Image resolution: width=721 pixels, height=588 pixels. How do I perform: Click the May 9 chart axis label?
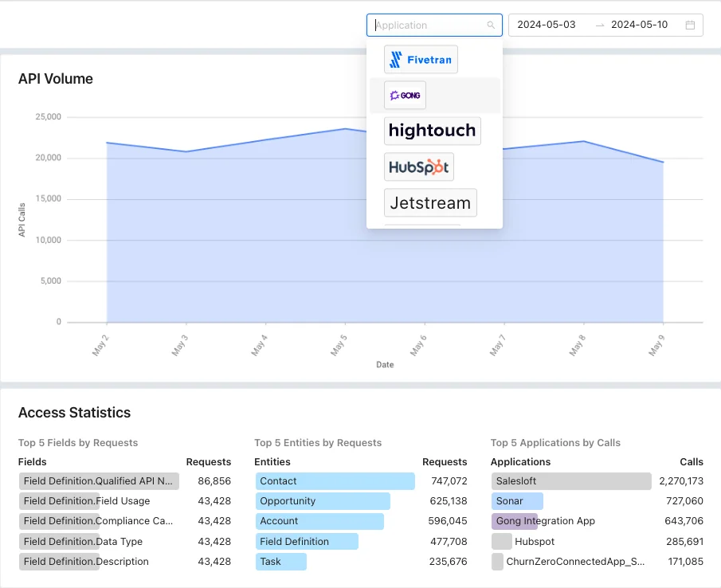pyautogui.click(x=656, y=346)
